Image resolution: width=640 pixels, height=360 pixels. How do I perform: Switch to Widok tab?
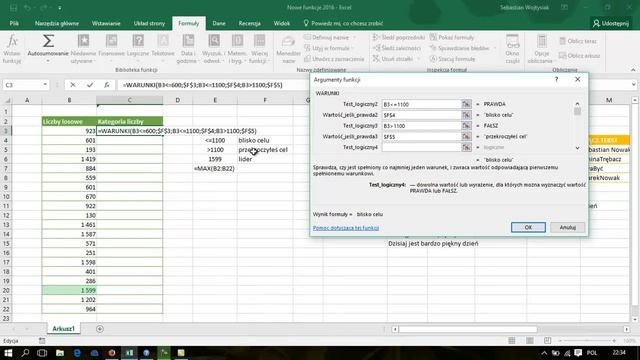pyautogui.click(x=282, y=24)
